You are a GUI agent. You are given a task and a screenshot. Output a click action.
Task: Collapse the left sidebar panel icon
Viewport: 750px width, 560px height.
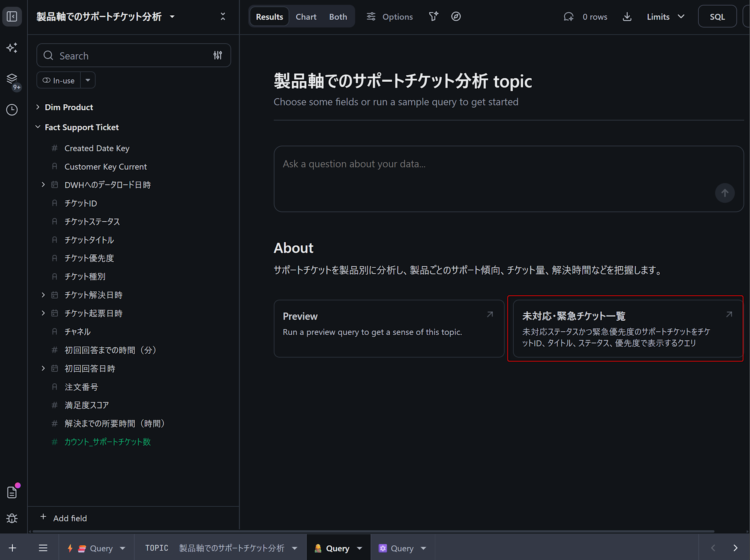12,17
